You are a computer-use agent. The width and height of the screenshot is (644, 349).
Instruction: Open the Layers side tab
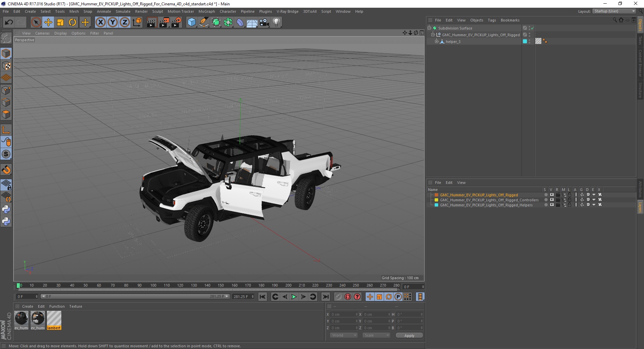640,207
